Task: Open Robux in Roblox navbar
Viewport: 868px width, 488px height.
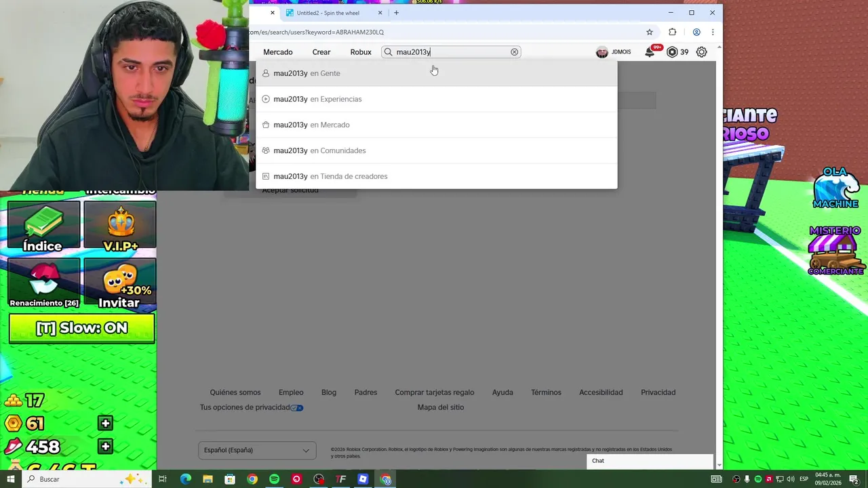Action: tap(361, 52)
